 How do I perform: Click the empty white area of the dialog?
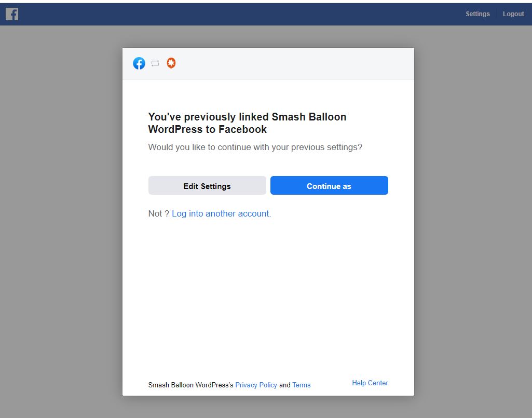coord(268,296)
